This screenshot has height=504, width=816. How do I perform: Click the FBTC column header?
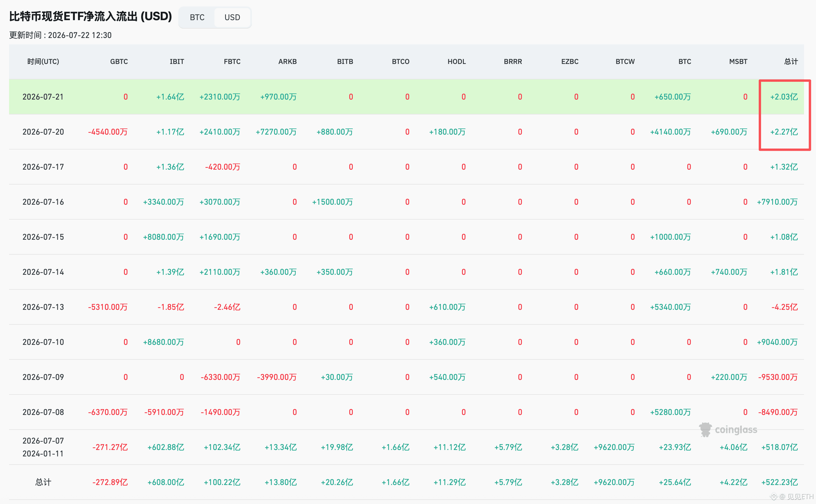[232, 62]
